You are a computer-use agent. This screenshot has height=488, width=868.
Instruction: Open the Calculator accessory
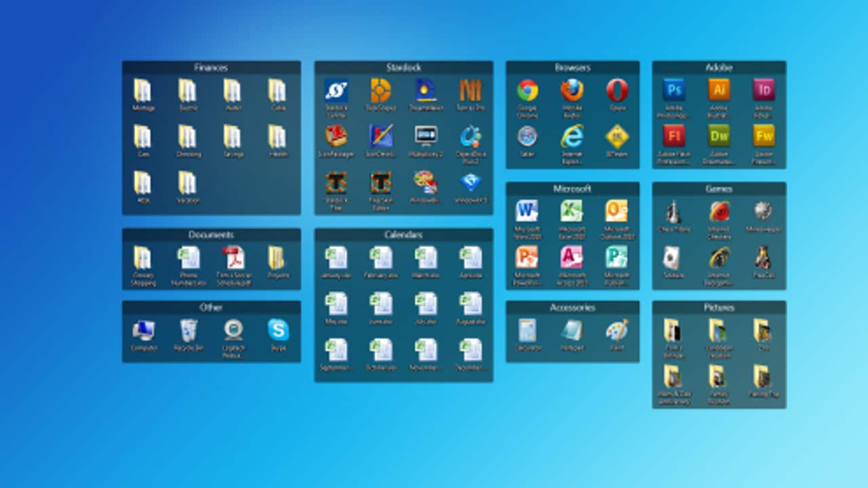[x=528, y=330]
